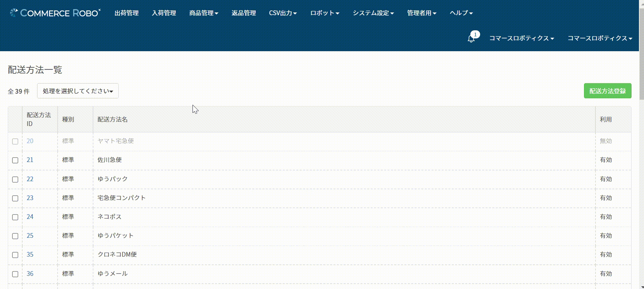Open delivery method ID 23 link
The width and height of the screenshot is (644, 289).
point(30,198)
